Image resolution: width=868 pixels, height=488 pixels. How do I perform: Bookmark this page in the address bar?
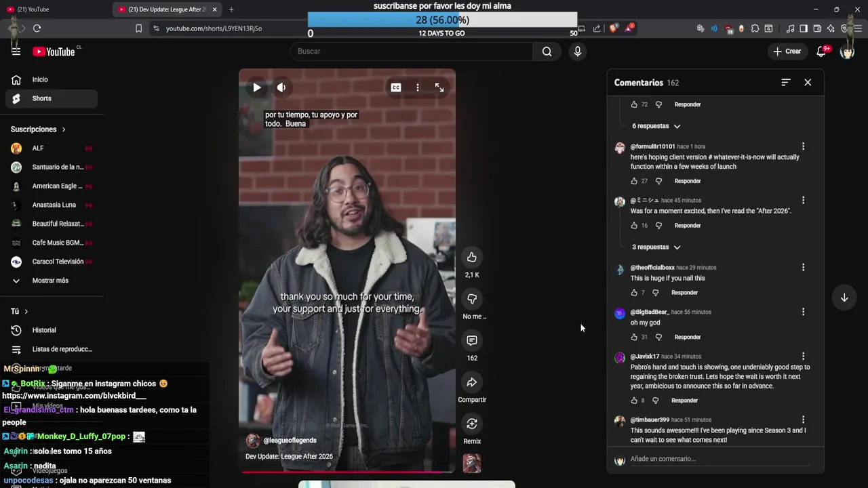[138, 28]
